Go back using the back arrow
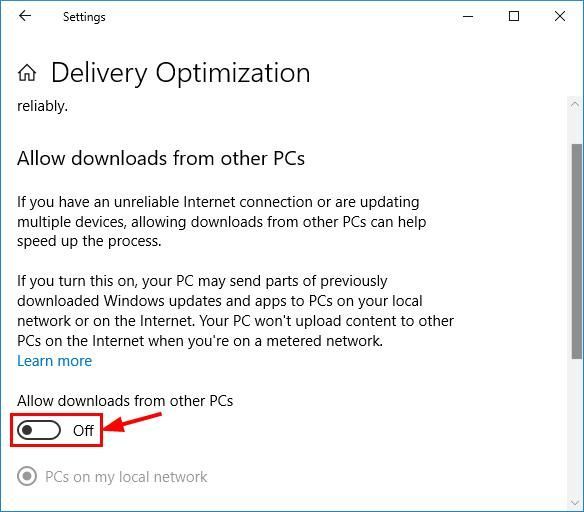The height and width of the screenshot is (512, 584). pyautogui.click(x=25, y=16)
